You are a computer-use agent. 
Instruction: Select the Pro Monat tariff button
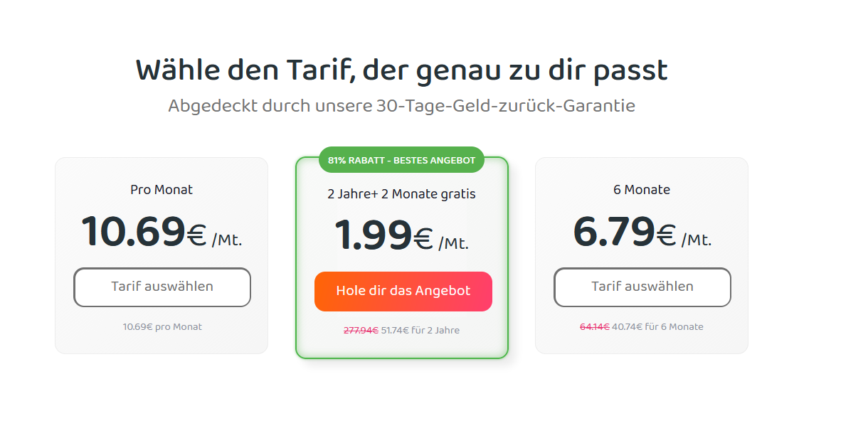(162, 287)
